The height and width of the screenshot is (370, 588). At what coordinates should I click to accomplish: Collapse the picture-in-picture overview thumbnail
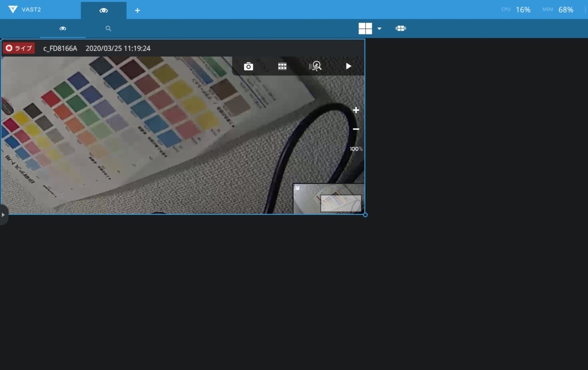pyautogui.click(x=297, y=187)
